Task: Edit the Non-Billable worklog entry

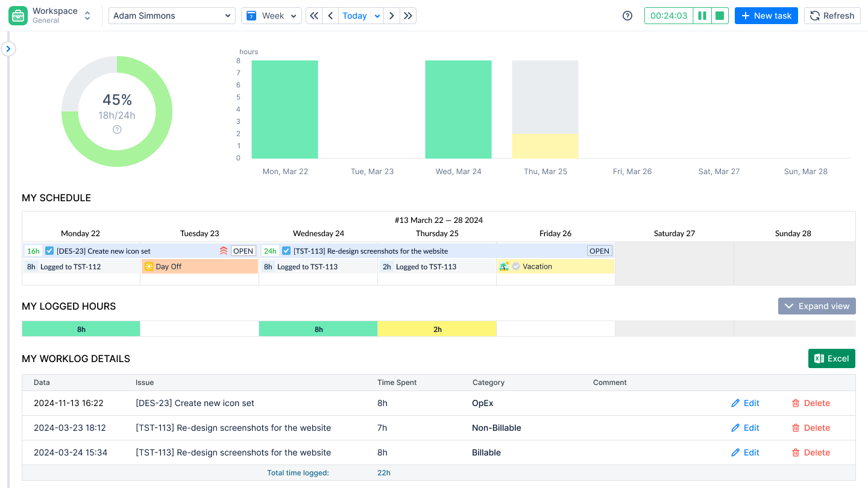Action: (x=745, y=428)
